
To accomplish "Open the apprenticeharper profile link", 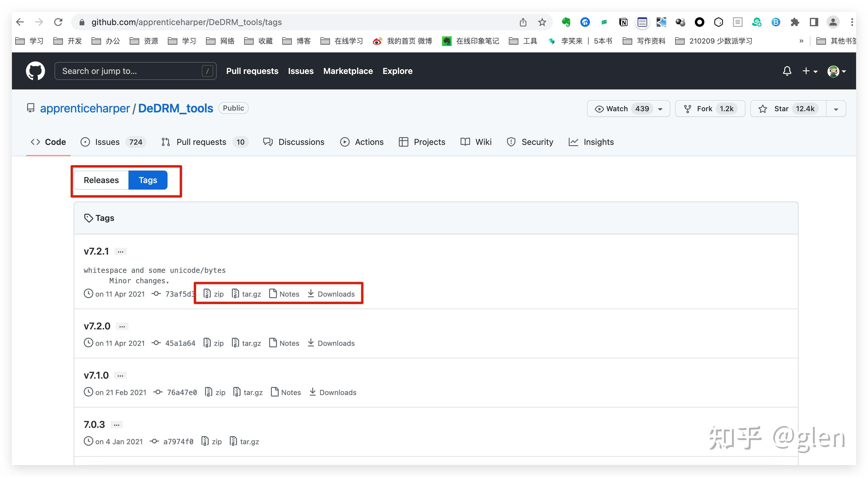I will pyautogui.click(x=85, y=108).
